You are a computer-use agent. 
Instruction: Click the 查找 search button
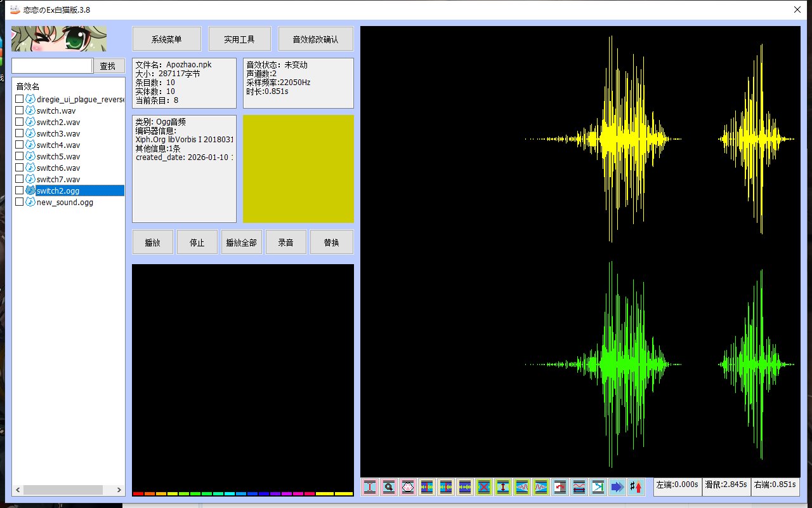click(108, 66)
